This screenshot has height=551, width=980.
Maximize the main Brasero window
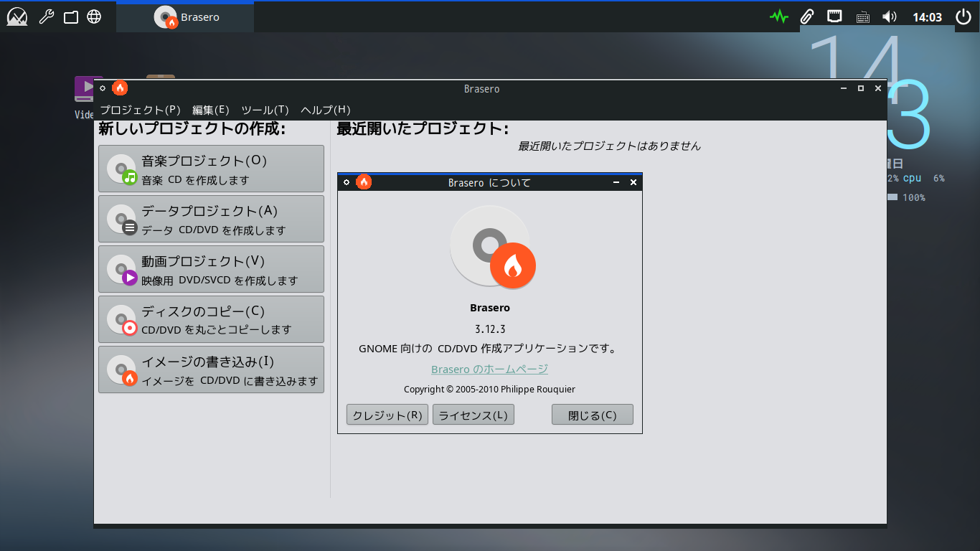click(861, 88)
